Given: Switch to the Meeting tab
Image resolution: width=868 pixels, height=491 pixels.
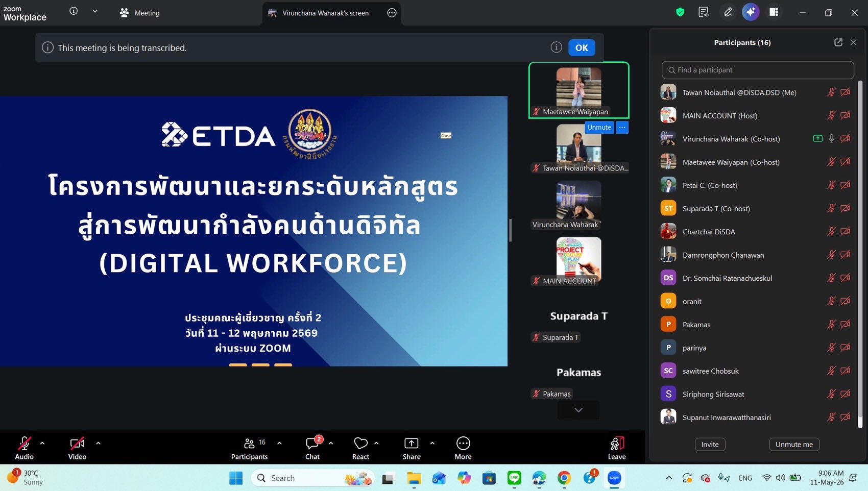Looking at the screenshot, I should pyautogui.click(x=139, y=13).
